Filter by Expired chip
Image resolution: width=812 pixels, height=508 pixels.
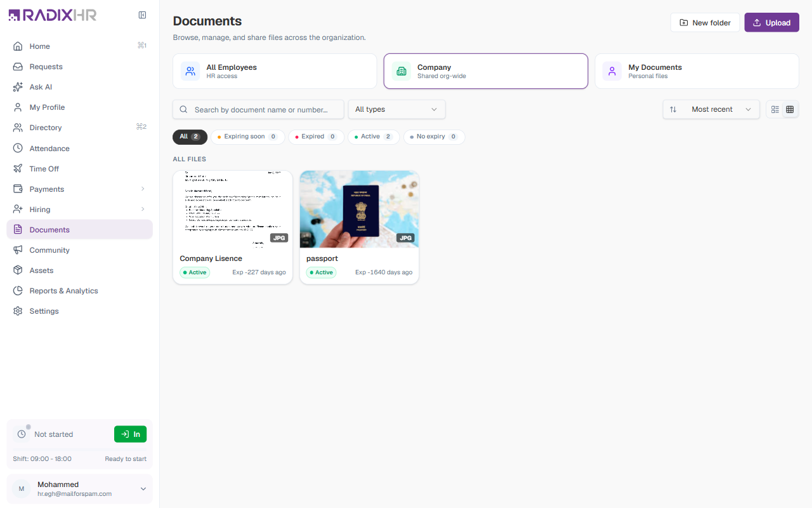coord(316,137)
